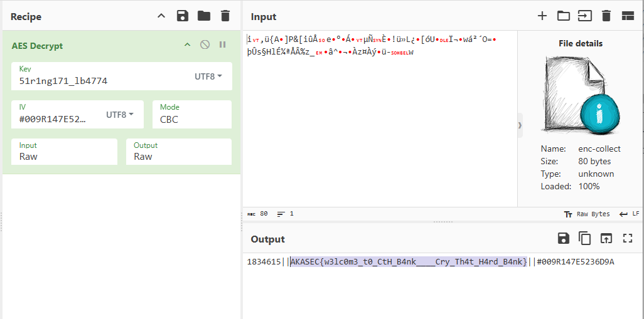Screen dimensions: 644x319
Task: Copy raw output to clipboard
Action: pos(585,238)
